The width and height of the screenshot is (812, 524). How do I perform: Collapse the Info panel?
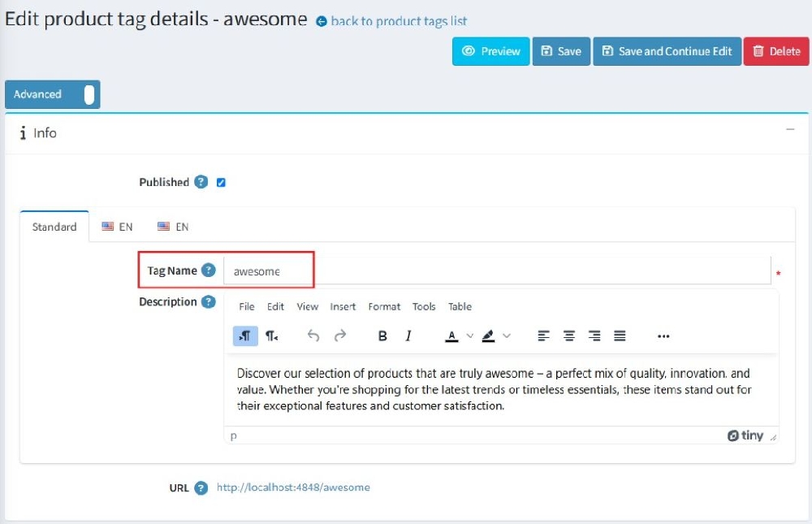(790, 129)
